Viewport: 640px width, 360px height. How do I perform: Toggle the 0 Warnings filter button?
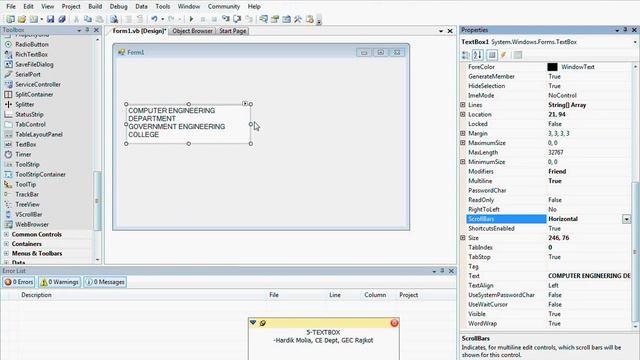pyautogui.click(x=60, y=282)
